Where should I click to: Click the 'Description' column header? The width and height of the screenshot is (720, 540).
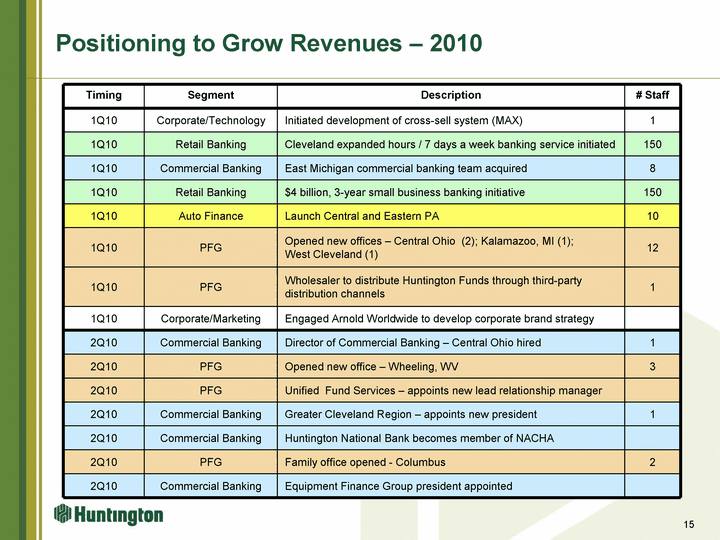click(450, 96)
